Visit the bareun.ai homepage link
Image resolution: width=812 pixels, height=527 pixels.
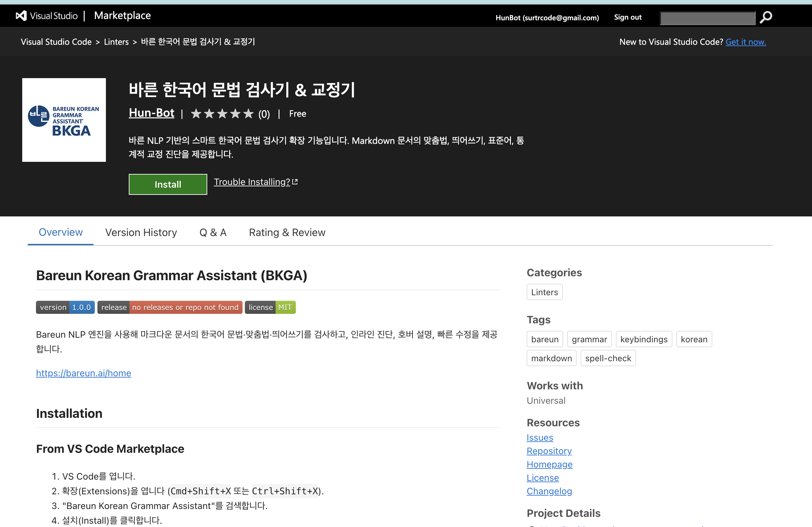(84, 373)
